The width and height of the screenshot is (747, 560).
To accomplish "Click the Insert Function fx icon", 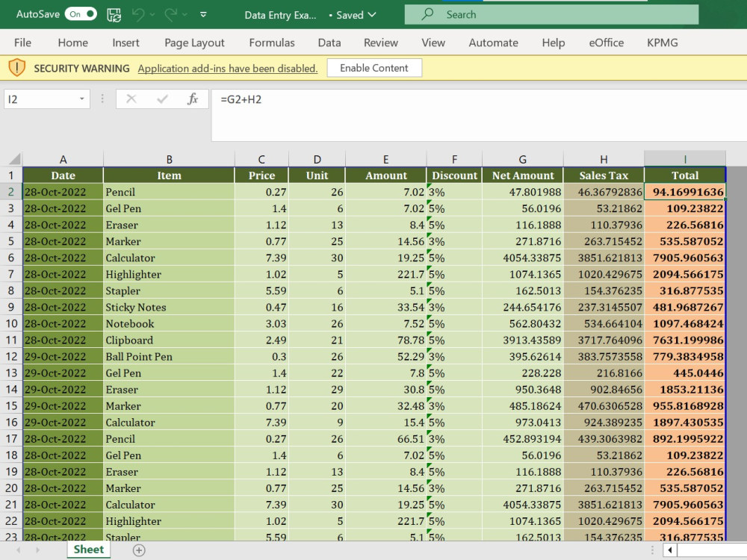I will click(193, 99).
